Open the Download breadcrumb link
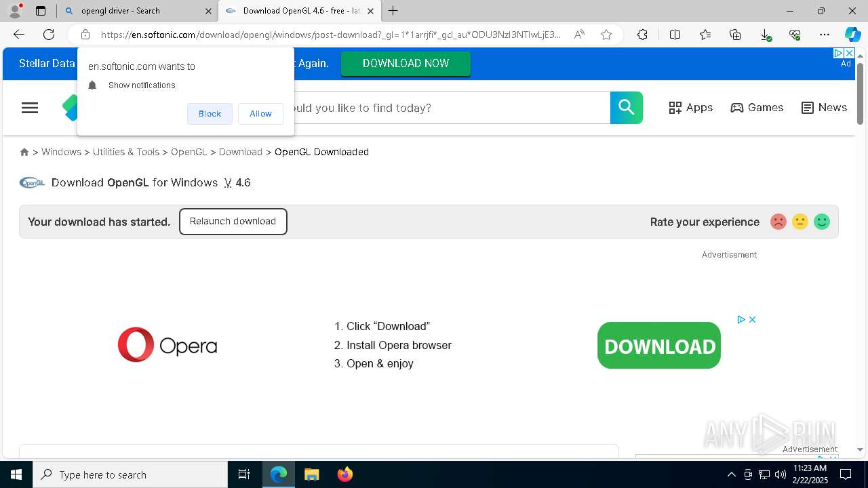868x488 pixels. (241, 152)
